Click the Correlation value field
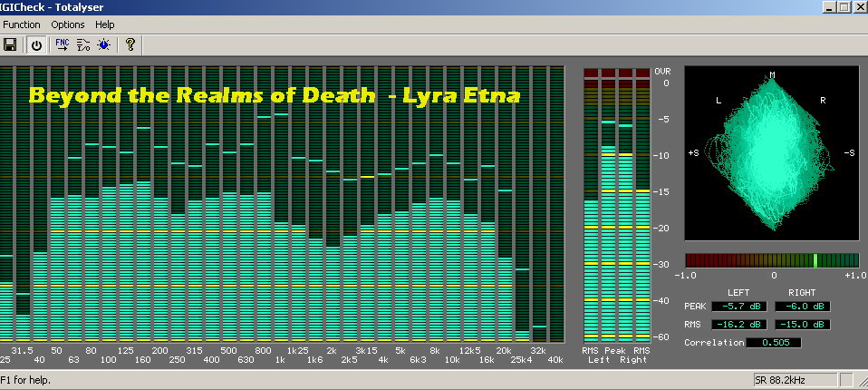Screen dimensions: 868x390 [774, 343]
